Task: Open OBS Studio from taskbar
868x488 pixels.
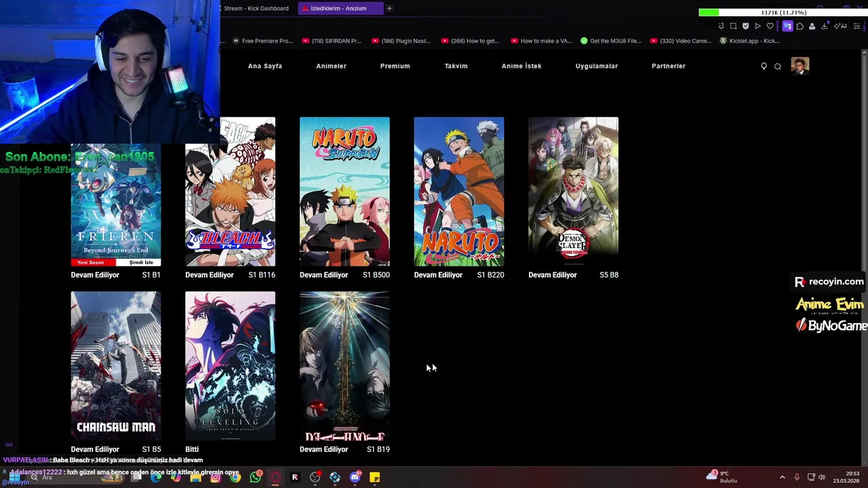Action: point(315,477)
